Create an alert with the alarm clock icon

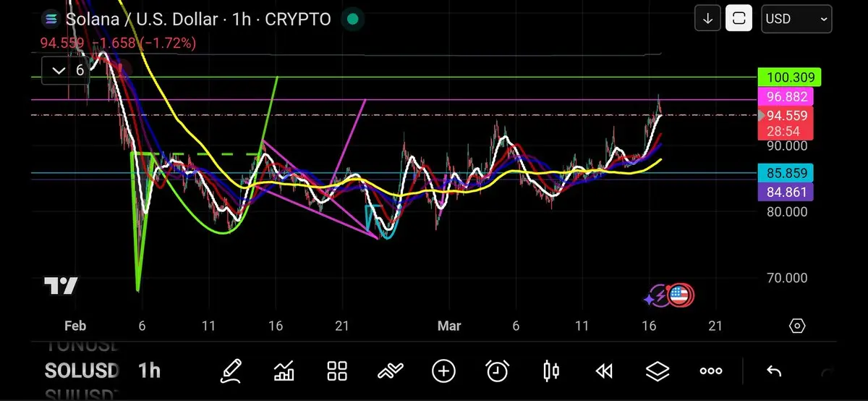[497, 371]
